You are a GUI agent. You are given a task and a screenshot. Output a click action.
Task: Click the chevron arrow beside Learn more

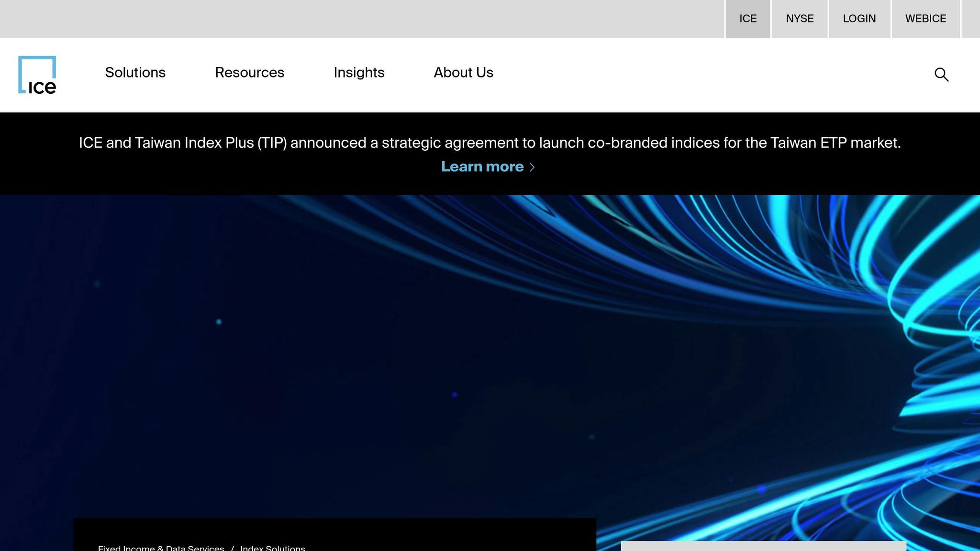point(532,167)
